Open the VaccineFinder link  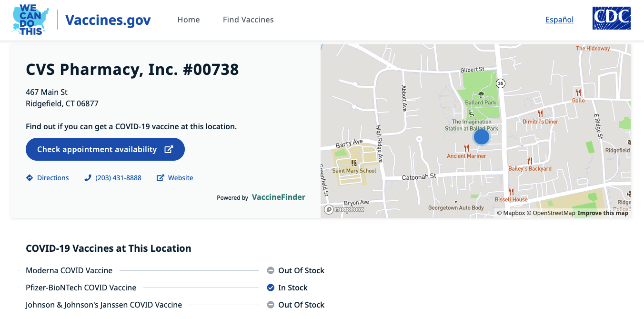(x=279, y=197)
